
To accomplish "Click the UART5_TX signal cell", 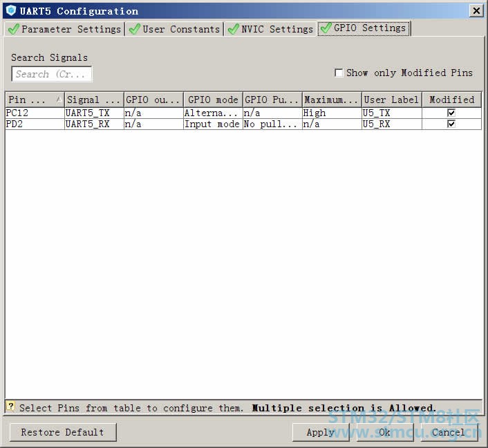I will (x=94, y=113).
